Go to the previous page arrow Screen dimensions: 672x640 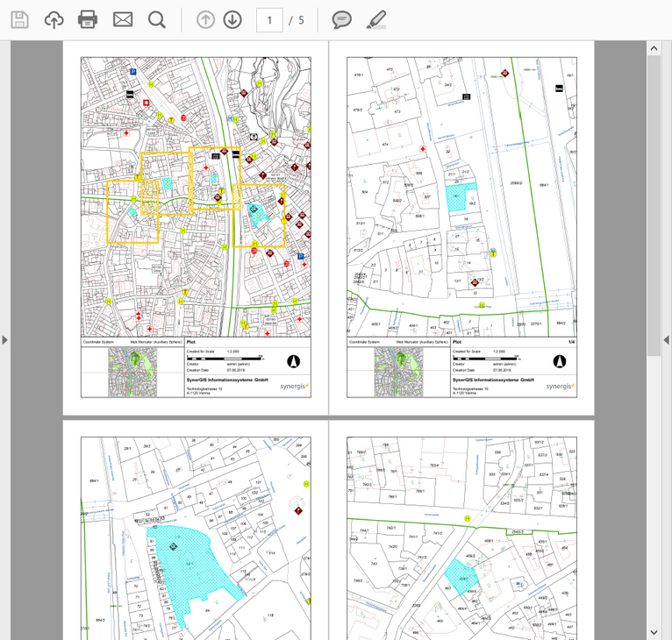coord(205,19)
